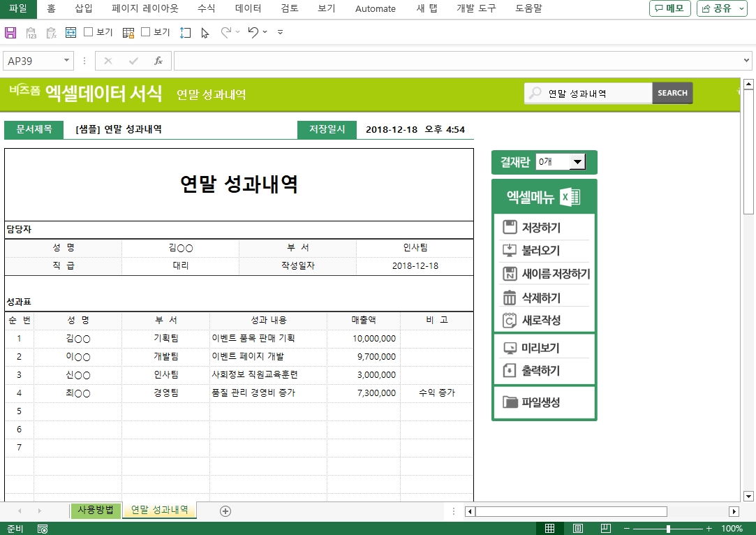This screenshot has width=756, height=535.
Task: Click the 연말 성과내역 search input field
Action: point(597,93)
